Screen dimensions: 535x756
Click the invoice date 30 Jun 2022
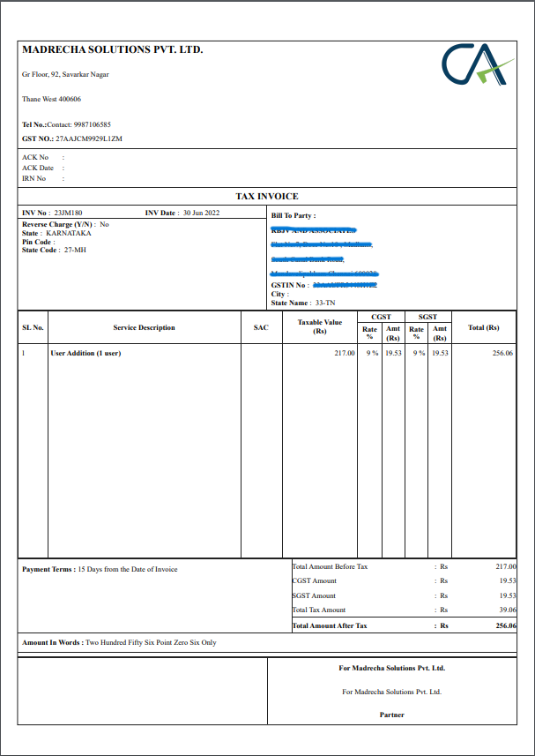[x=201, y=213]
